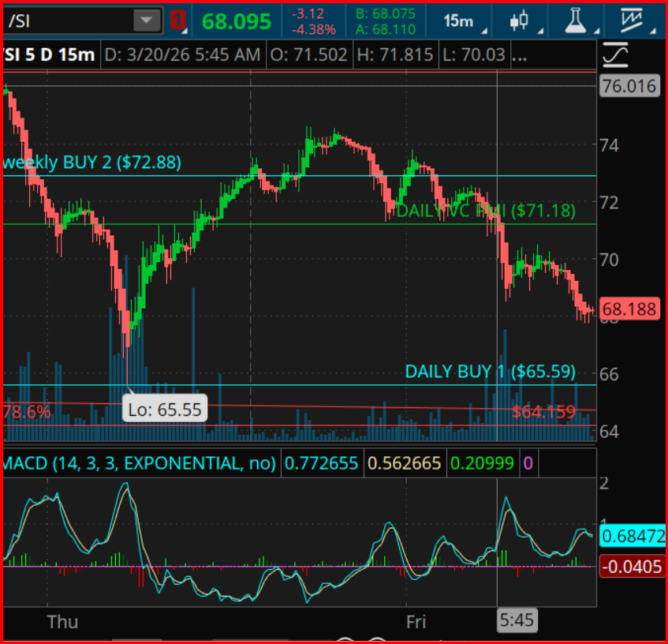This screenshot has height=644, width=668.
Task: Click the 78.6% Fibonacci level label
Action: tap(27, 412)
